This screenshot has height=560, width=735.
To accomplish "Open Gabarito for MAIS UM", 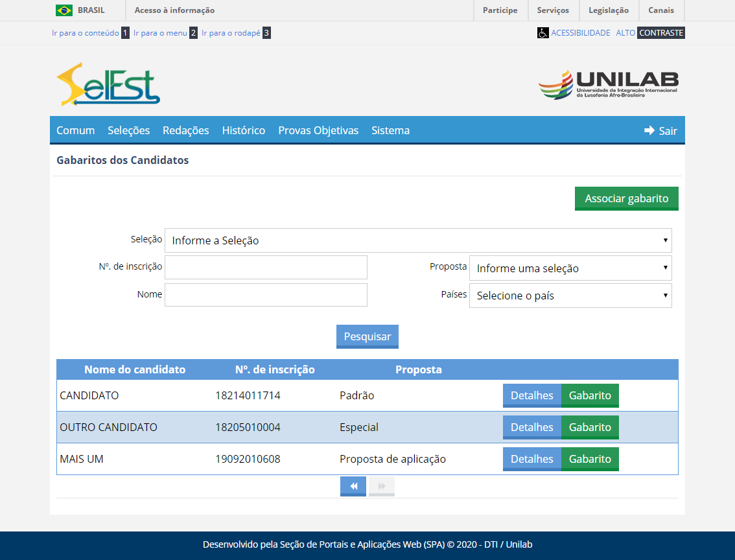I will point(590,460).
